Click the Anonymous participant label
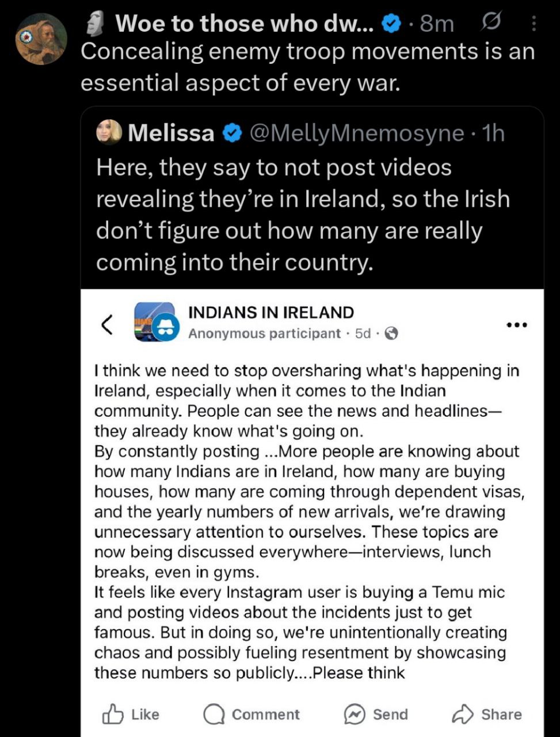The width and height of the screenshot is (560, 737). 264,333
